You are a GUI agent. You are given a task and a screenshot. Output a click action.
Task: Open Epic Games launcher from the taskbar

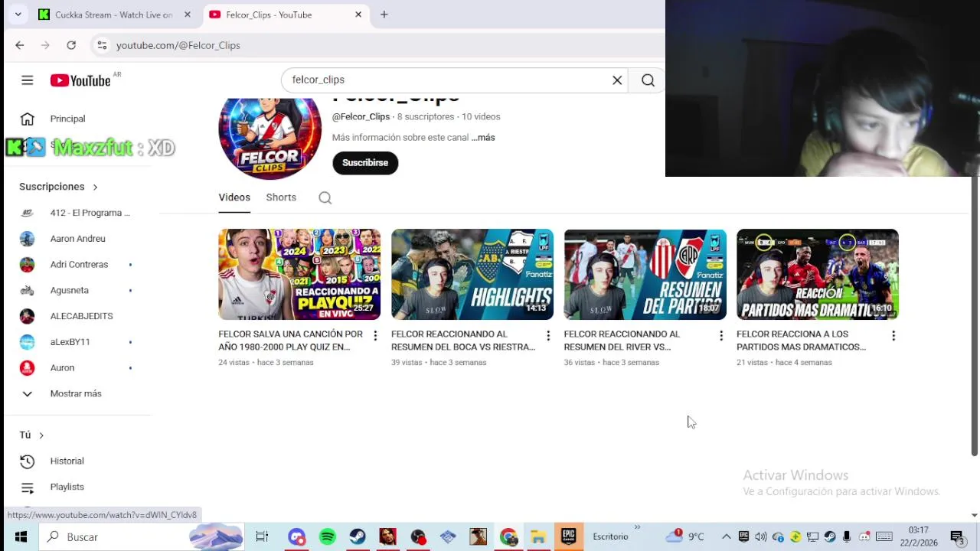point(568,536)
